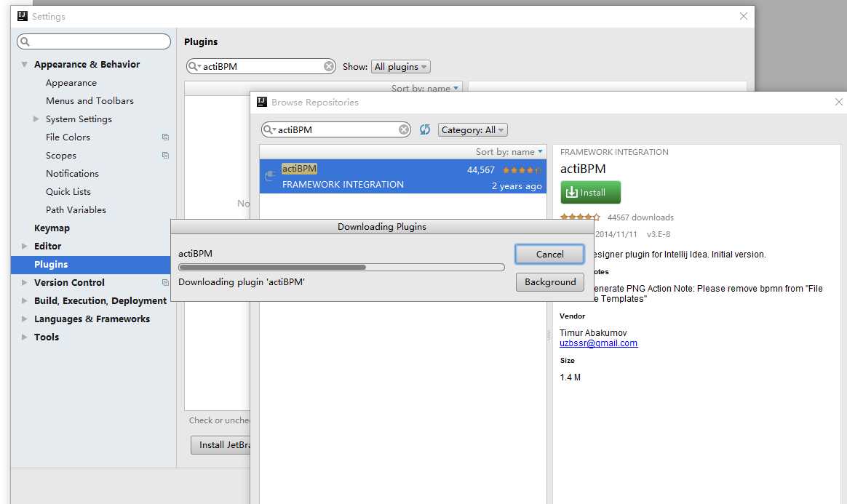The width and height of the screenshot is (847, 504).
Task: Open the Category: All dropdown
Action: pos(473,129)
